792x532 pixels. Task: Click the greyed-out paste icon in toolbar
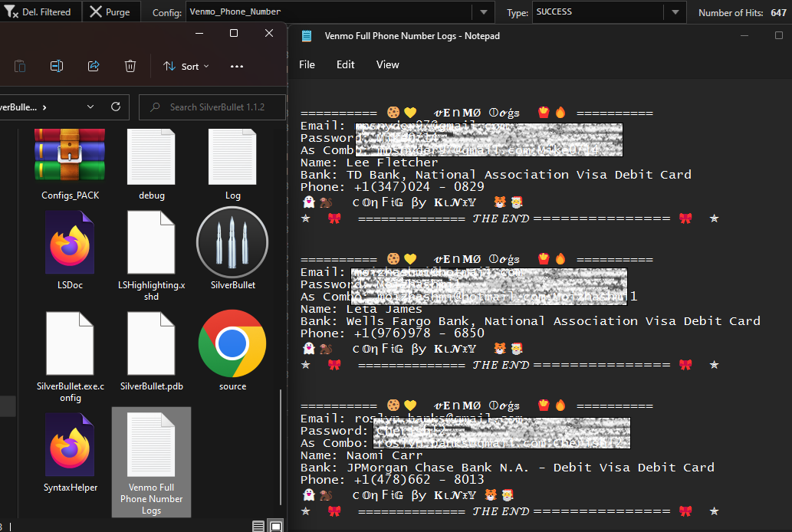[20, 66]
